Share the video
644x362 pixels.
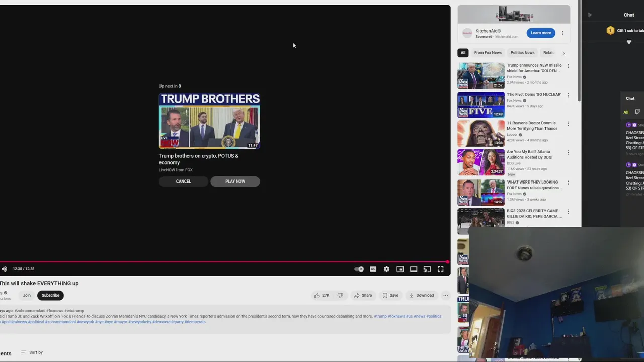[x=363, y=295]
